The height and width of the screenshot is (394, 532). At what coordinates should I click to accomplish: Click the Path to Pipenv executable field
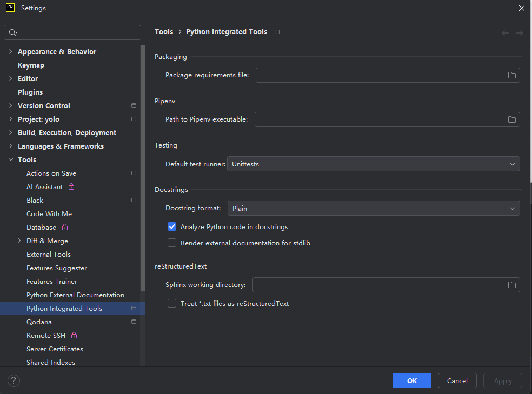pos(387,119)
